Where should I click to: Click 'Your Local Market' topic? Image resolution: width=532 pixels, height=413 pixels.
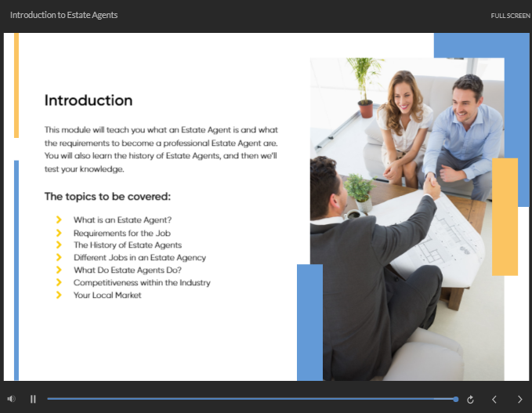tap(107, 295)
